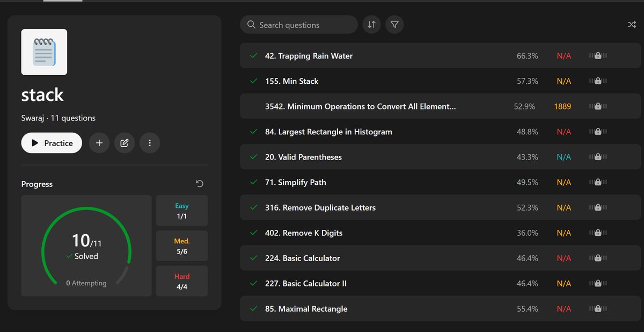Click the solved checkmark for Largest Rectangle in Histogram
644x332 pixels.
[x=254, y=132]
